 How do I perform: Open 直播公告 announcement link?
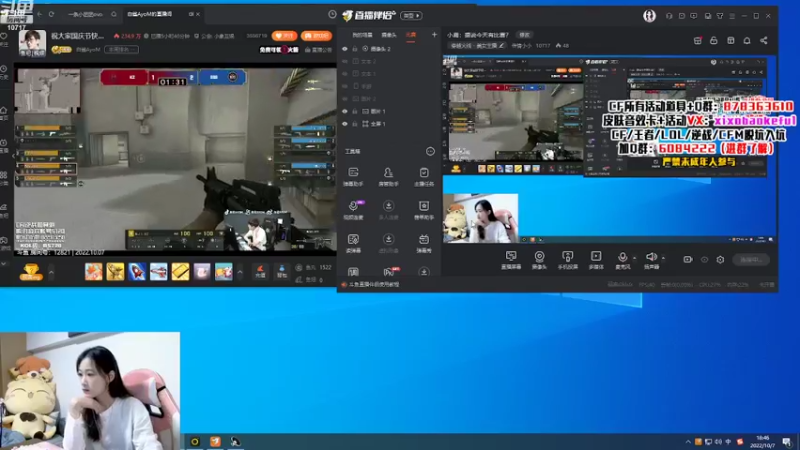tap(318, 49)
